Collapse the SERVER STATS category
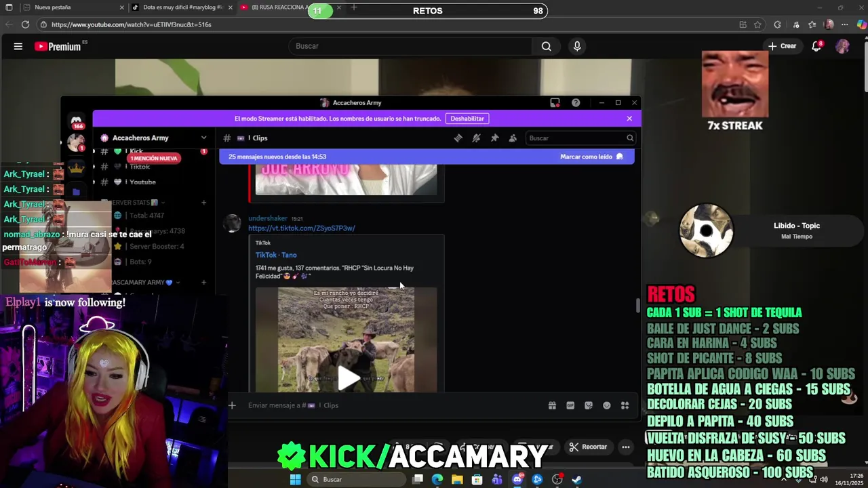This screenshot has height=488, width=868. coord(134,203)
